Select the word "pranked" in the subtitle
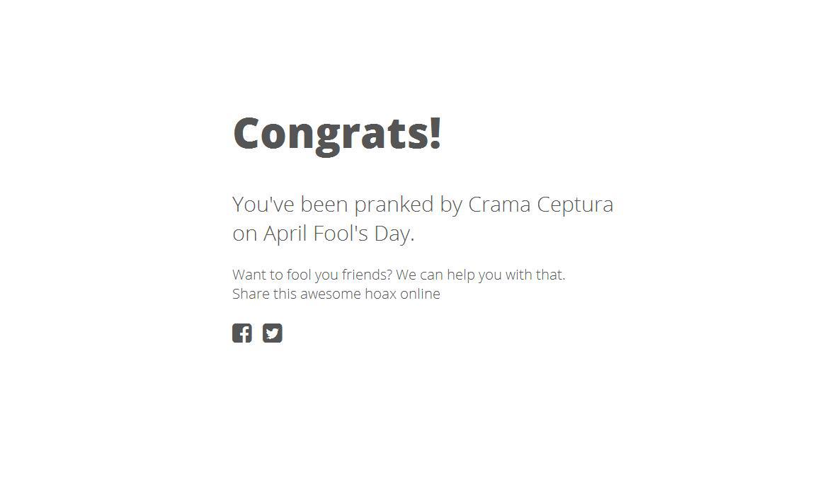This screenshot has width=832, height=504. point(394,205)
